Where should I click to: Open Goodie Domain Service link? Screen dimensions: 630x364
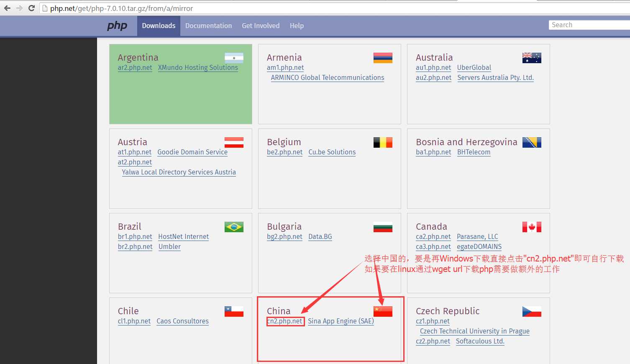192,152
